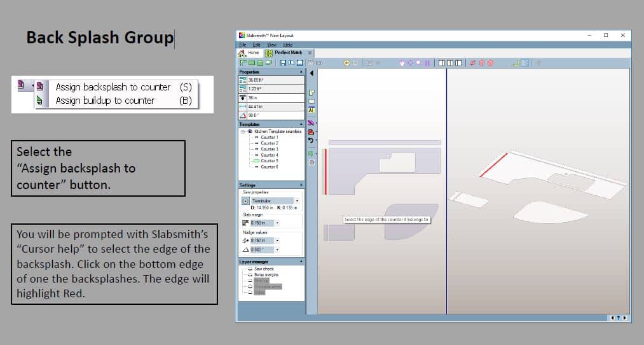Choose Assign buildup to counter

point(105,101)
